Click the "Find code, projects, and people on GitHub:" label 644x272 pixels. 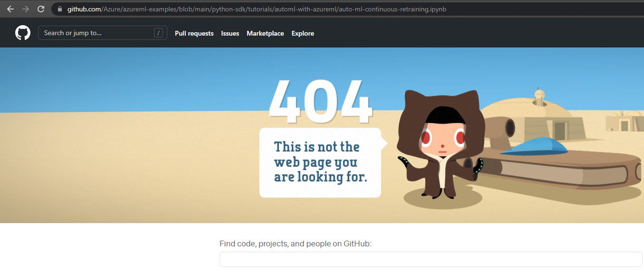coord(295,244)
